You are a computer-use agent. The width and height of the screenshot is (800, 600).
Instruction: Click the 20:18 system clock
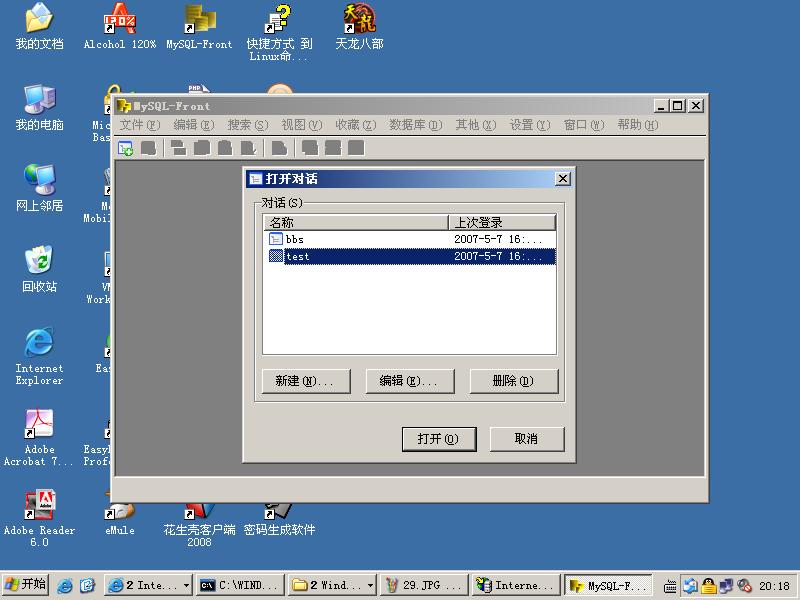click(x=774, y=586)
